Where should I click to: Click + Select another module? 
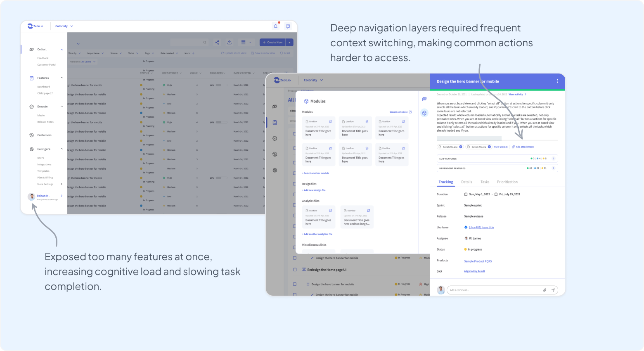(x=316, y=173)
